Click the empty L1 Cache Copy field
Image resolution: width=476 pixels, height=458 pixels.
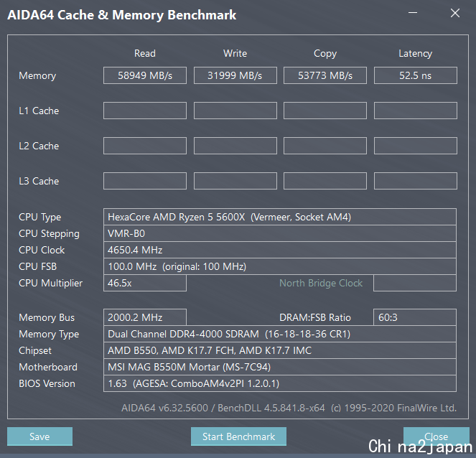coord(325,111)
